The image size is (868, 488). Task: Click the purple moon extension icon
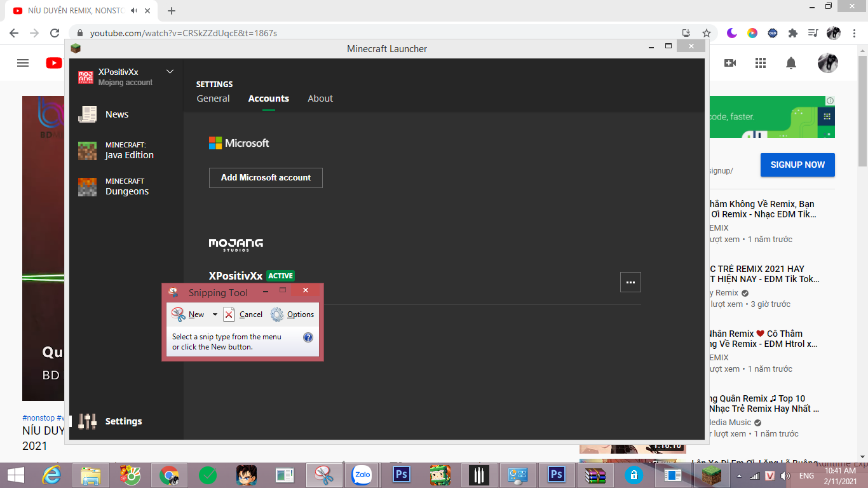[732, 33]
